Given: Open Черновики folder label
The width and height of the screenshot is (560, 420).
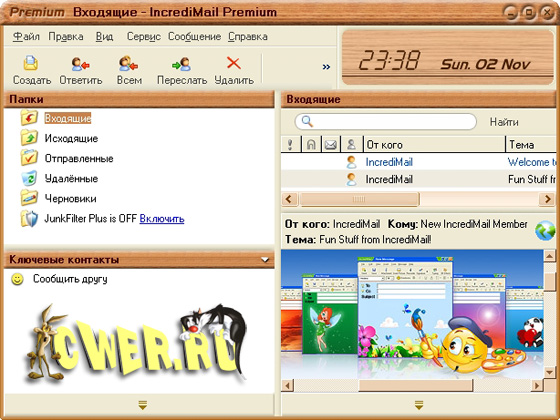Looking at the screenshot, I should pos(70,198).
